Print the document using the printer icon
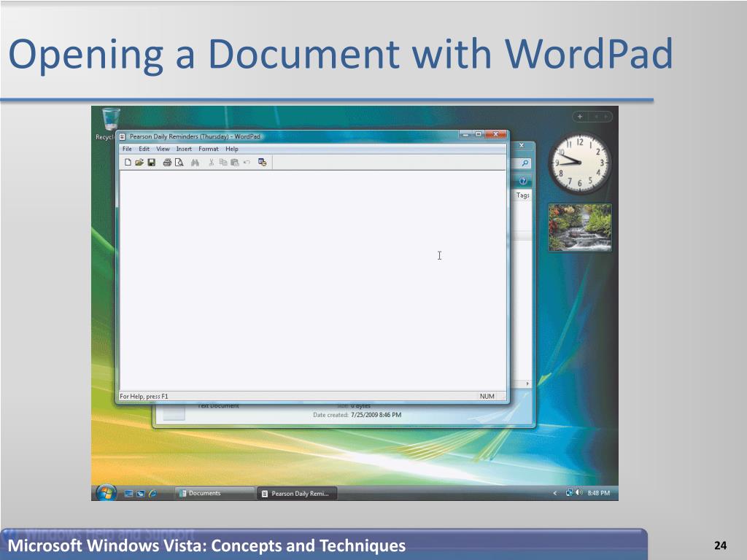The height and width of the screenshot is (560, 747). coord(167,163)
